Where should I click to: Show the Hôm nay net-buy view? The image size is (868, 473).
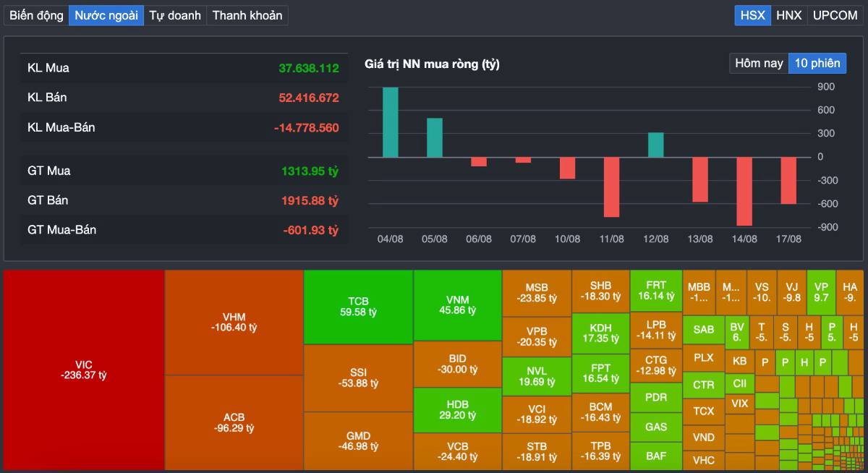(x=759, y=63)
